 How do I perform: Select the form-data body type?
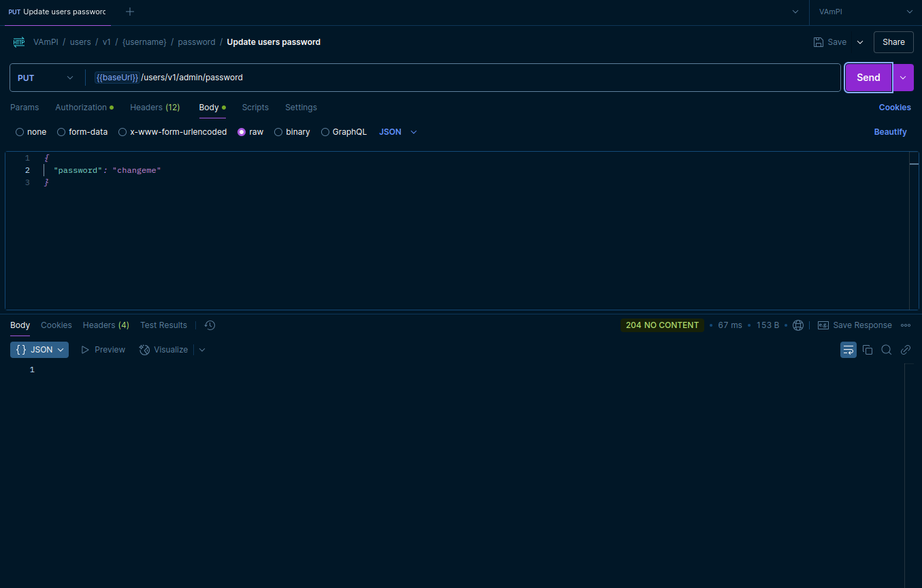pos(82,132)
